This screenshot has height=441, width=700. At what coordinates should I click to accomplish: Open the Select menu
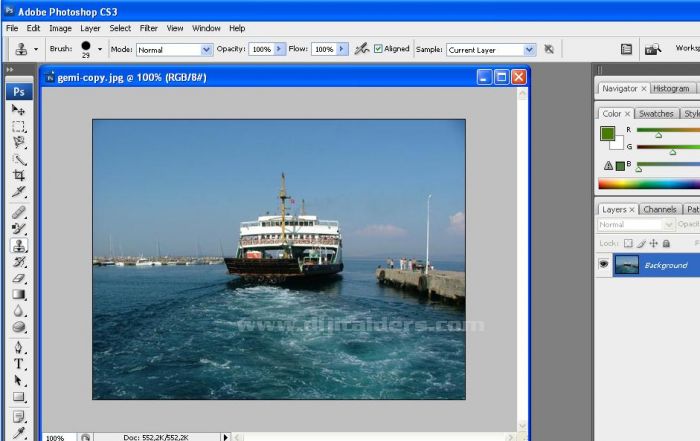[120, 28]
